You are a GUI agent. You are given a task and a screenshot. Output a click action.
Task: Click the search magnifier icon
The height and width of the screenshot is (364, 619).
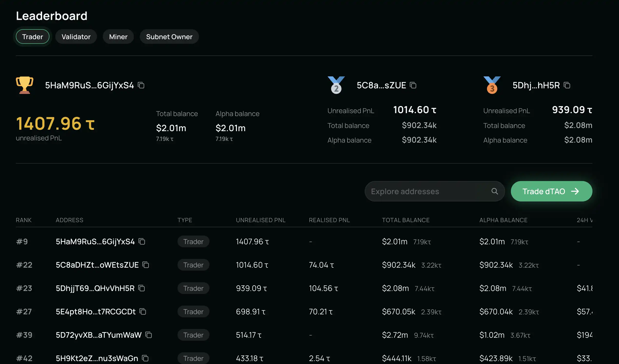(495, 191)
